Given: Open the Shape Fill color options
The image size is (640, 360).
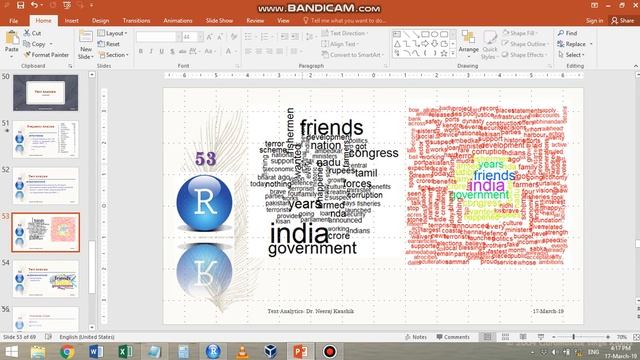Looking at the screenshot, I should pos(520,33).
